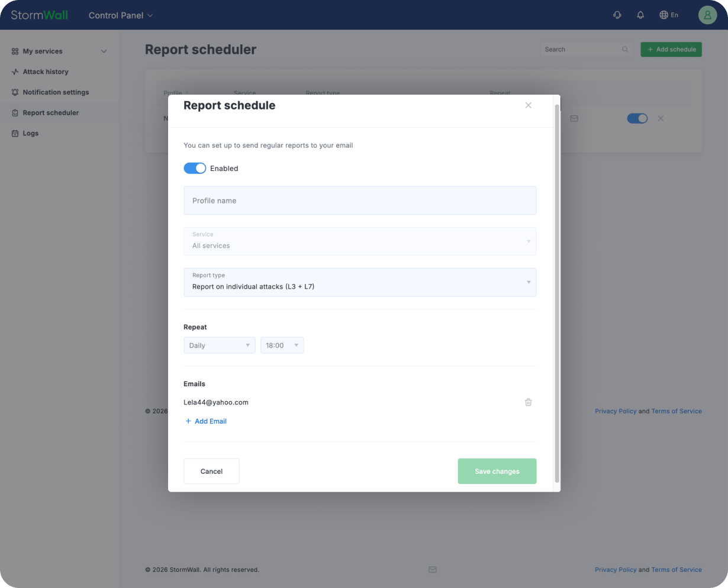Image resolution: width=728 pixels, height=588 pixels.
Task: Open the Daily repeat frequency dropdown
Action: [x=220, y=345]
